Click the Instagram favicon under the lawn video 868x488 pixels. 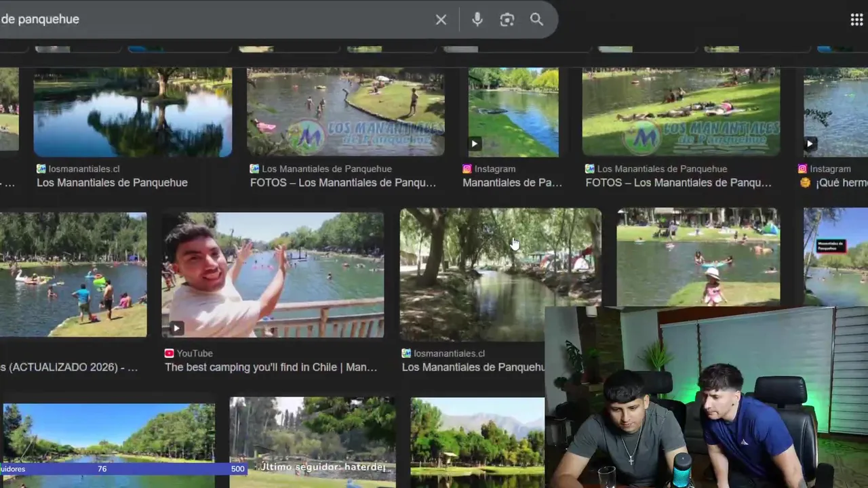click(x=467, y=169)
